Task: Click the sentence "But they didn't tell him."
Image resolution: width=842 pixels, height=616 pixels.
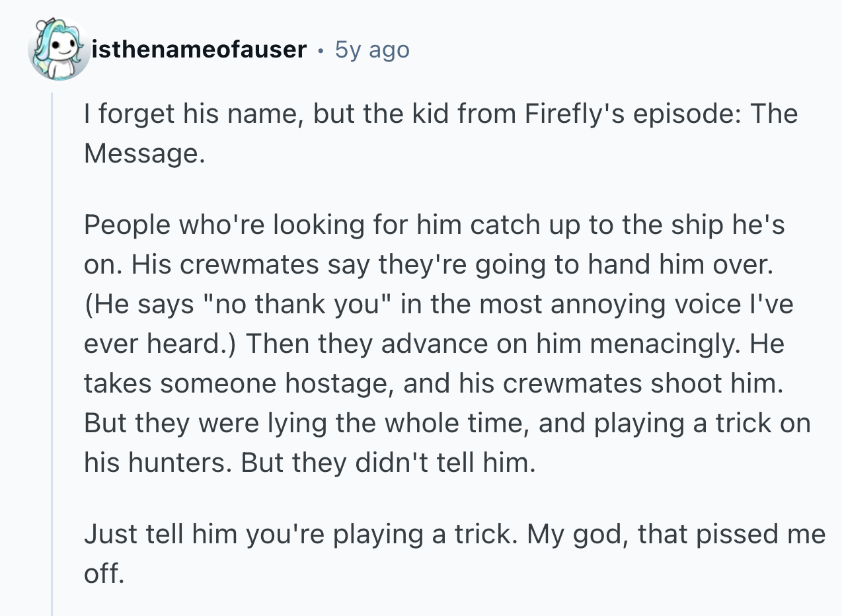Action: click(x=387, y=463)
